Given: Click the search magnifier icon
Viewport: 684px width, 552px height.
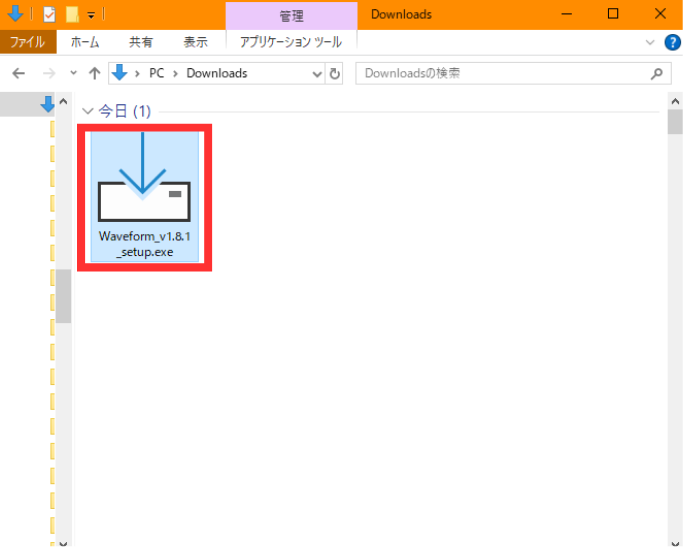Looking at the screenshot, I should pyautogui.click(x=657, y=73).
